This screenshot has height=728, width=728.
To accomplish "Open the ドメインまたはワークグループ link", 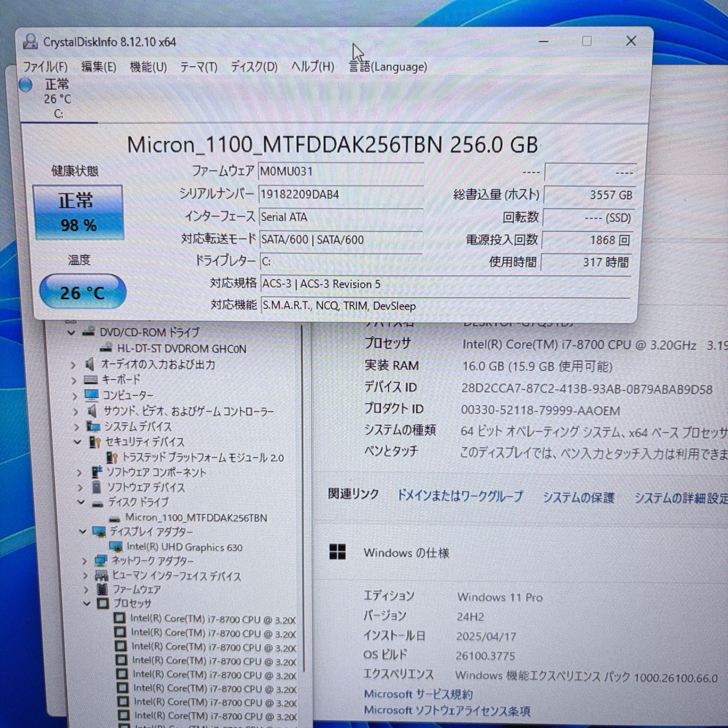I will tap(460, 495).
